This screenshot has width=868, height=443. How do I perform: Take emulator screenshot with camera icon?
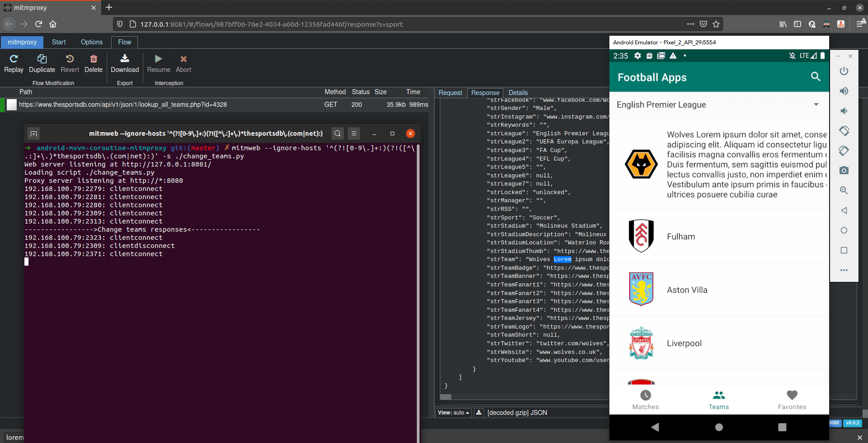coord(844,171)
